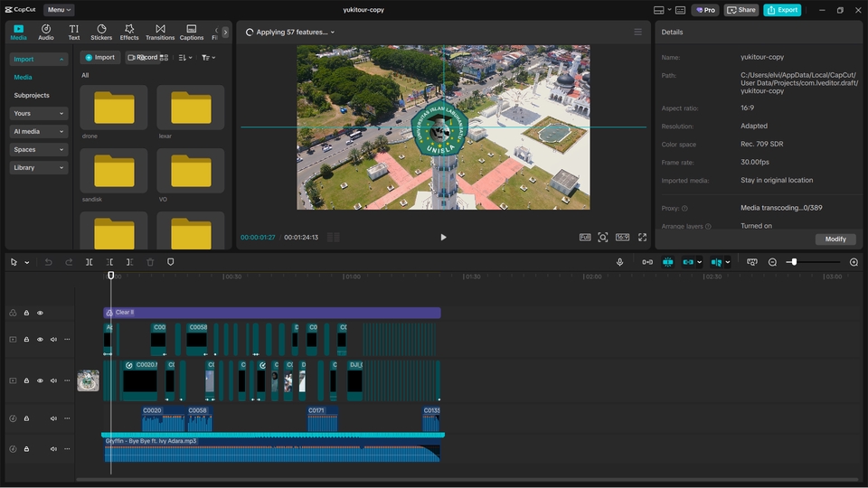Expand the Spaces section
Screen dimensions: 868x488
pos(38,149)
